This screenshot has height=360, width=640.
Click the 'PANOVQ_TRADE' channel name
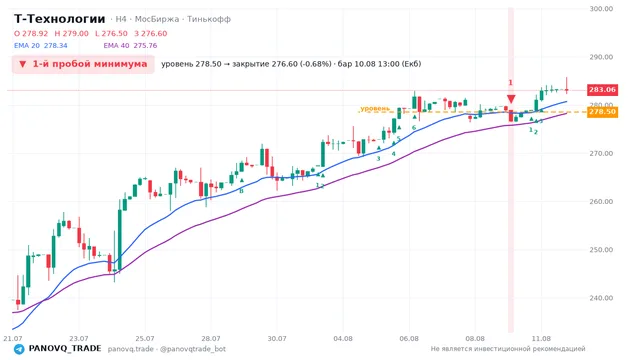(65, 349)
